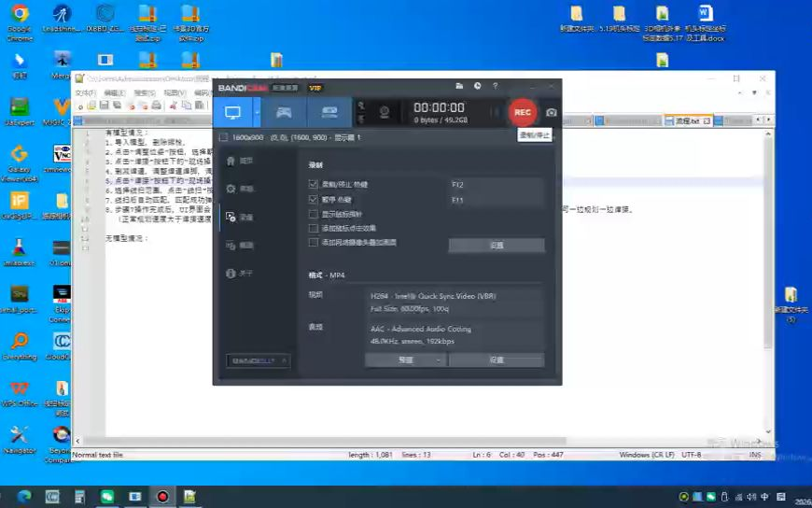This screenshot has height=508, width=812.
Task: Open Microsoft Edge from taskbar
Action: coord(24,497)
